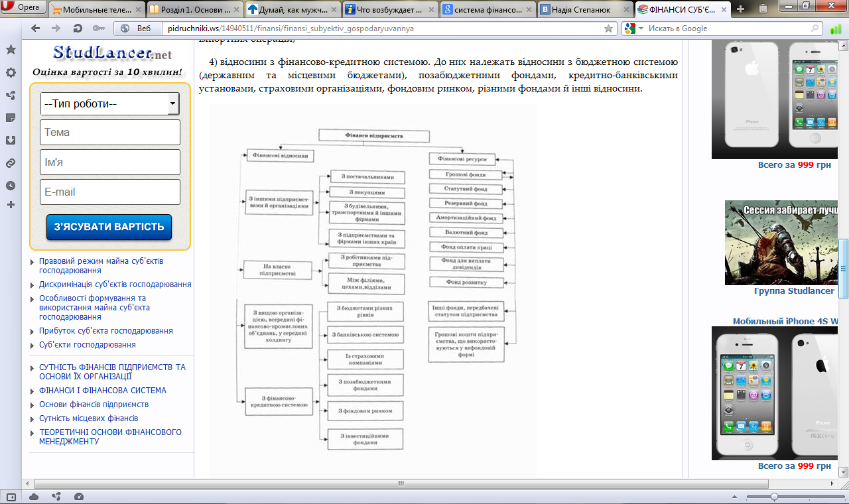The width and height of the screenshot is (849, 504).
Task: Open the History clock icon in sidebar
Action: click(x=11, y=186)
